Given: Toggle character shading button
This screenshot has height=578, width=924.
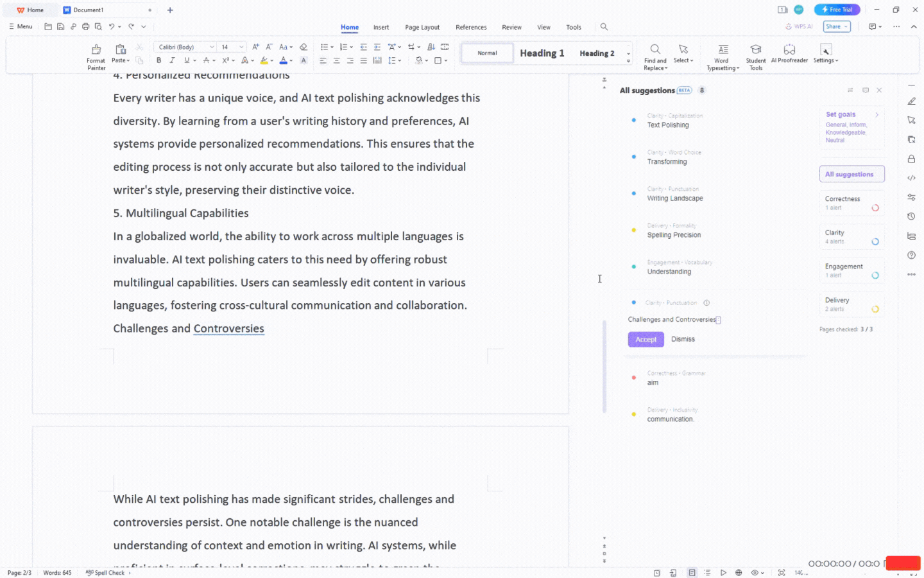Looking at the screenshot, I should pyautogui.click(x=304, y=60).
